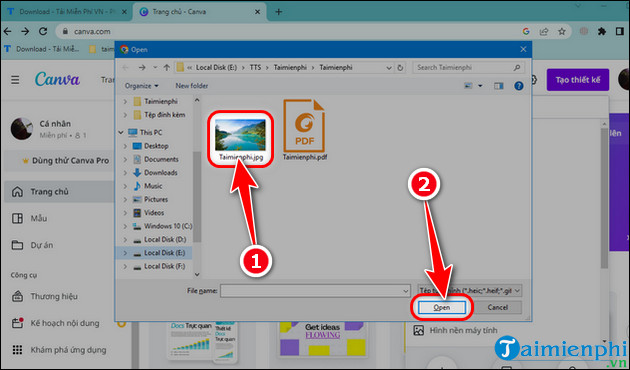Screen dimensions: 630x370
Task: Open the view options dropdown arrow
Action: (x=480, y=86)
